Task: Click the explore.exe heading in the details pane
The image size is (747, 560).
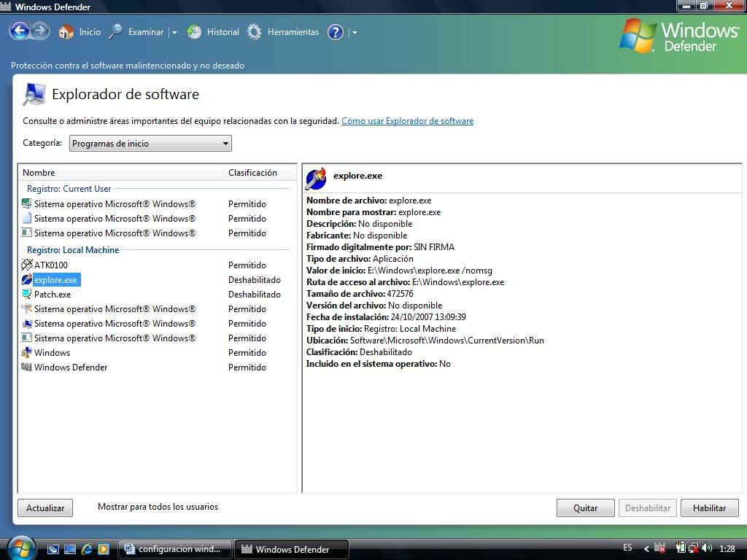Action: [357, 176]
